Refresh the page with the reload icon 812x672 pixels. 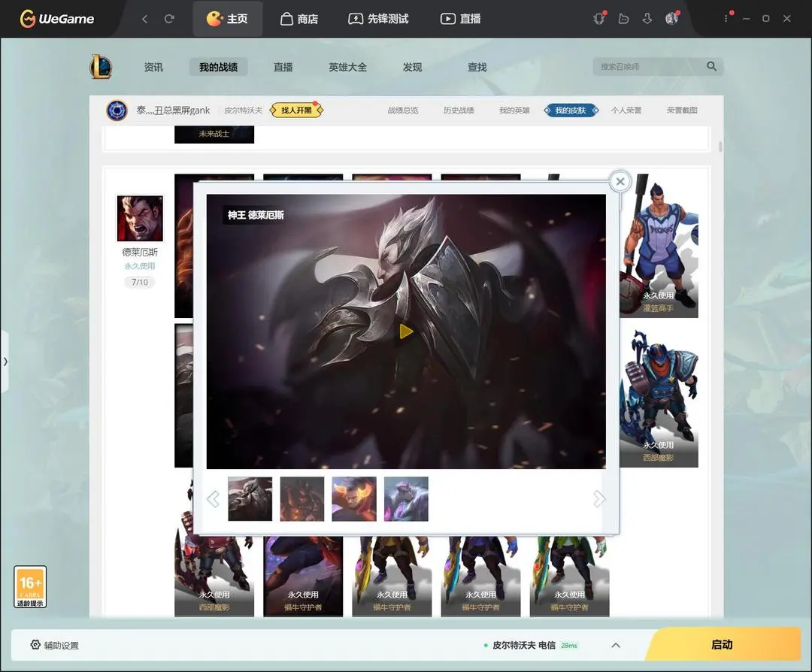tap(169, 19)
